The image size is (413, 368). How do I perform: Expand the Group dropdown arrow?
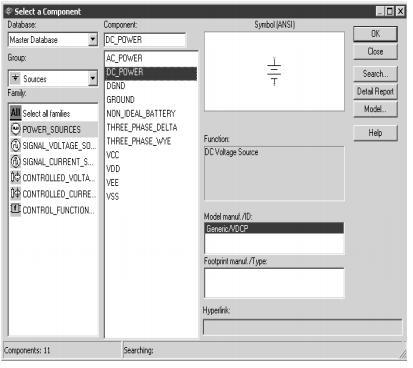tap(93, 79)
